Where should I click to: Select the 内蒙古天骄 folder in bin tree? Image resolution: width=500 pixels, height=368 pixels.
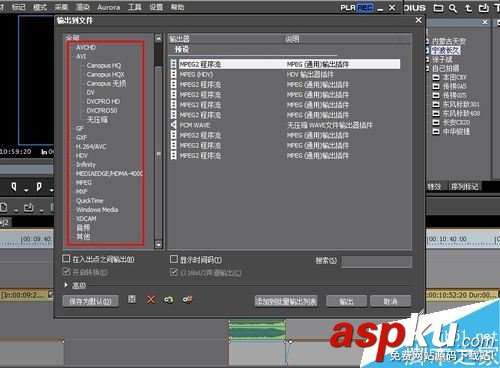coord(449,41)
